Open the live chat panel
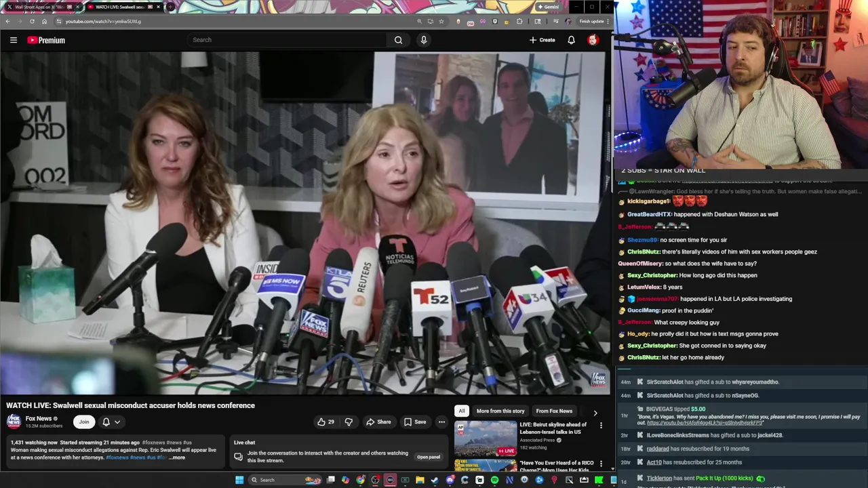868x488 pixels. pos(429,457)
